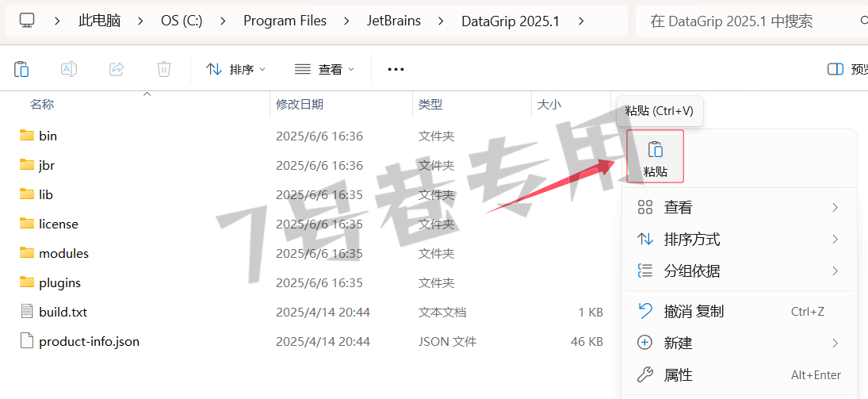The image size is (868, 399).
Task: Open the 排序 sort dropdown in toolbar
Action: point(235,69)
